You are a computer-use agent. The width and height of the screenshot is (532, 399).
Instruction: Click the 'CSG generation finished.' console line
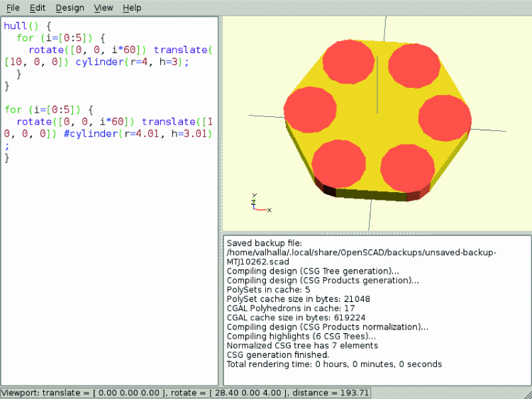pos(277,354)
